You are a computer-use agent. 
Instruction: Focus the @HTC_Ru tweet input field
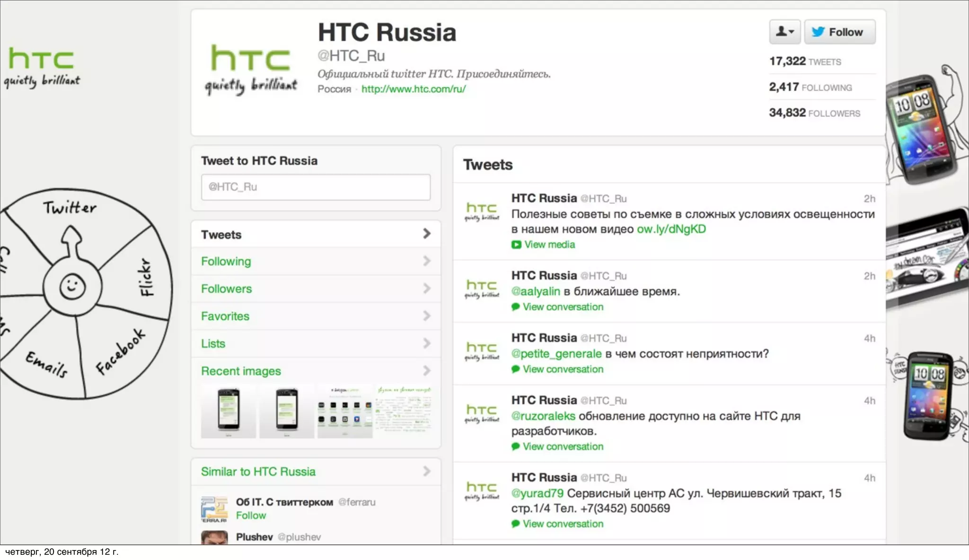pyautogui.click(x=316, y=187)
